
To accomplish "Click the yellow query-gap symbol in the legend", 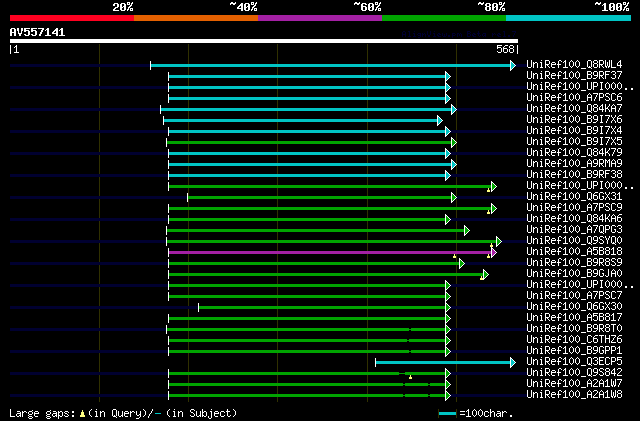I will 82,414.
